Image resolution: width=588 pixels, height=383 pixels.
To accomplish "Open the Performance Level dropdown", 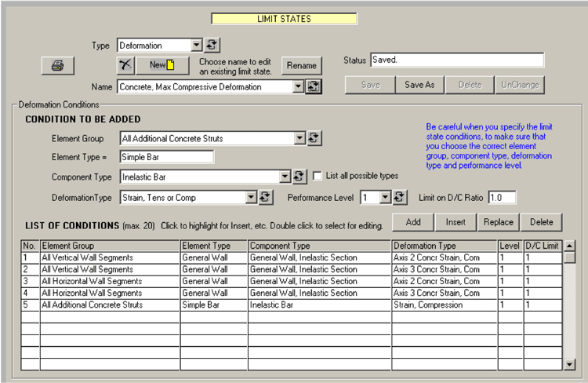I will (x=384, y=197).
